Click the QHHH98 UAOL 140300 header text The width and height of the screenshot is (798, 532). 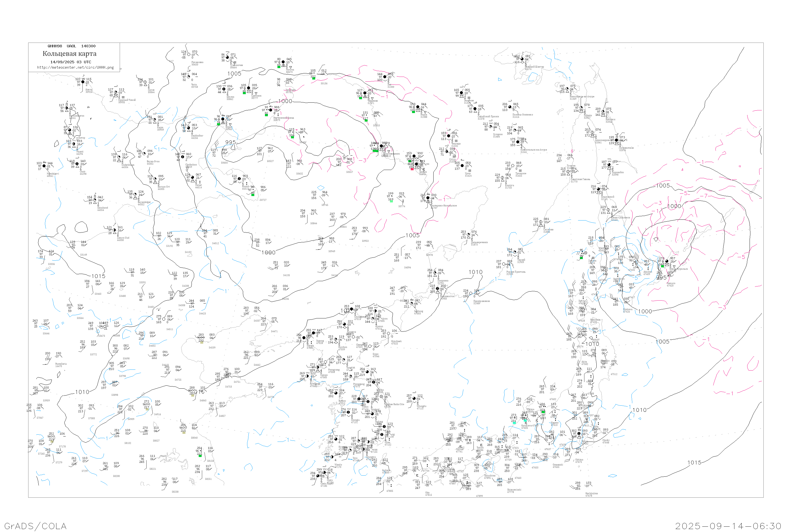pyautogui.click(x=72, y=46)
